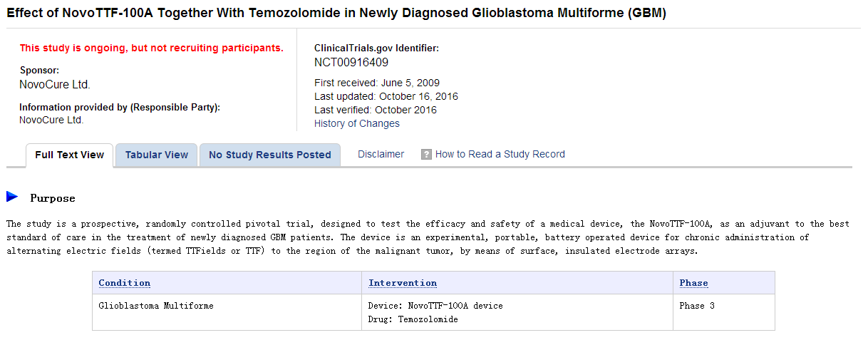This screenshot has width=868, height=340.
Task: Click the question mark help icon
Action: pyautogui.click(x=426, y=155)
